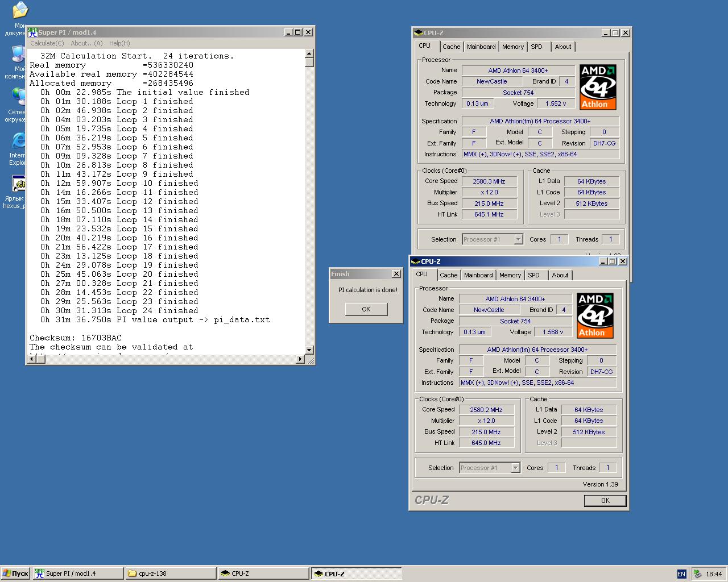Click the Bus Speed 215.0 MHz field in back CPU-Z
The image size is (728, 582).
(489, 203)
